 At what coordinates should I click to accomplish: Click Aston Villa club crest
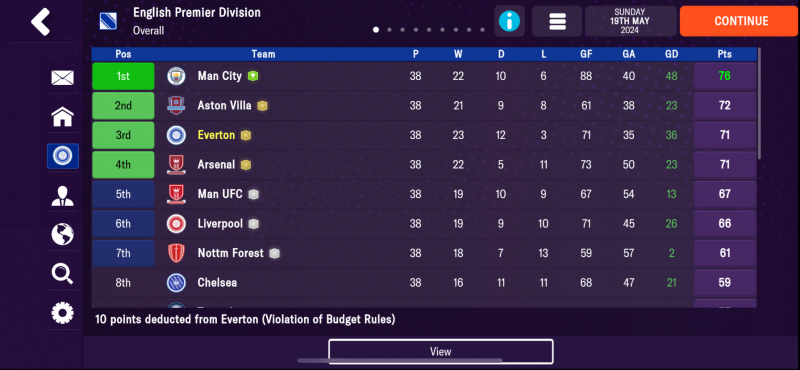tap(176, 106)
